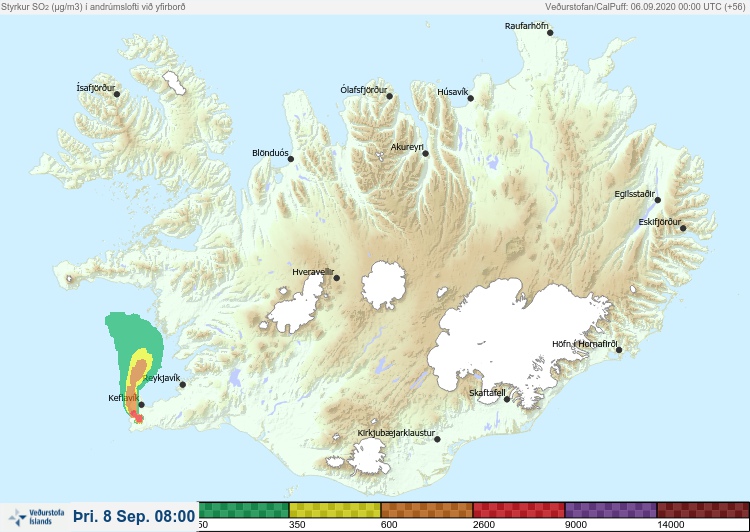The height and width of the screenshot is (532, 750).
Task: Click the Raufarhöfn marker dot
Action: coord(550,33)
